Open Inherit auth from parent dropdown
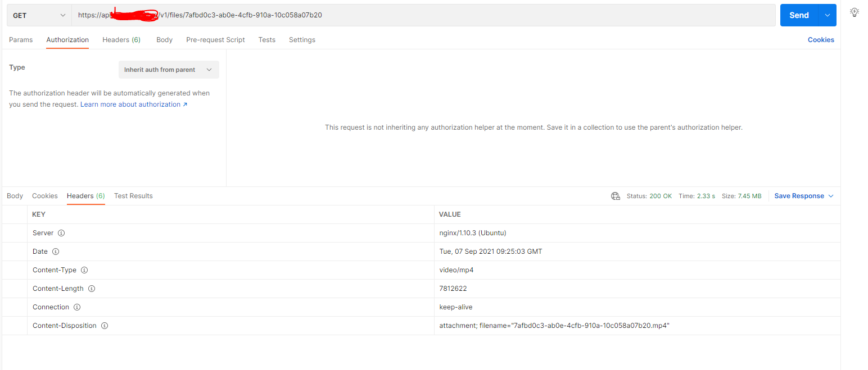 tap(169, 70)
